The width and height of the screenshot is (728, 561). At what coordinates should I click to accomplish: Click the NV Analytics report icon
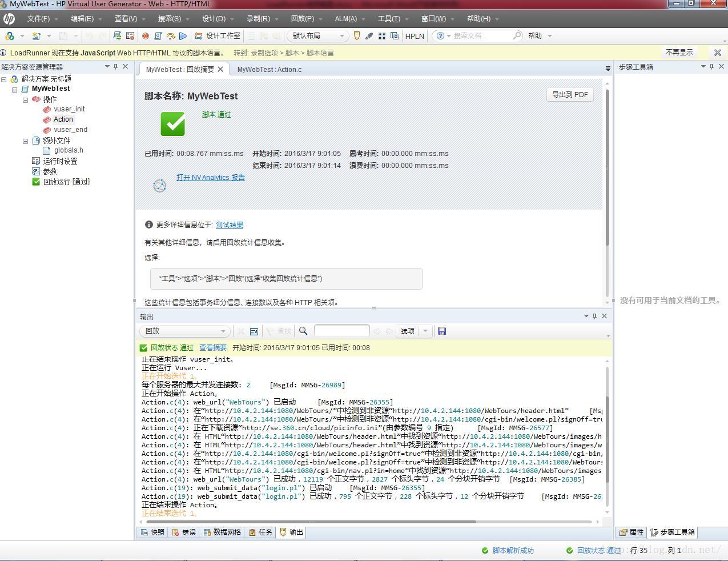(160, 186)
